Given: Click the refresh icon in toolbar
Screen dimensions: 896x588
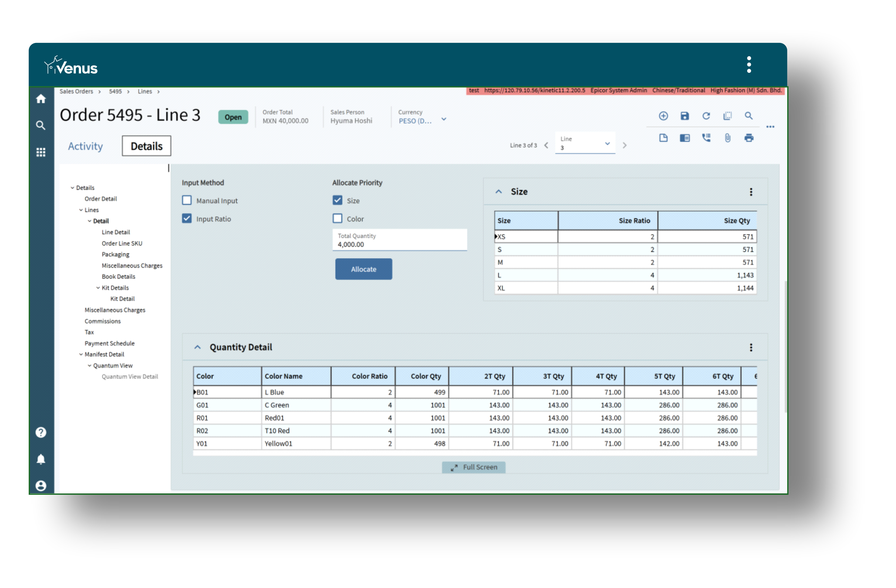Looking at the screenshot, I should pyautogui.click(x=706, y=116).
